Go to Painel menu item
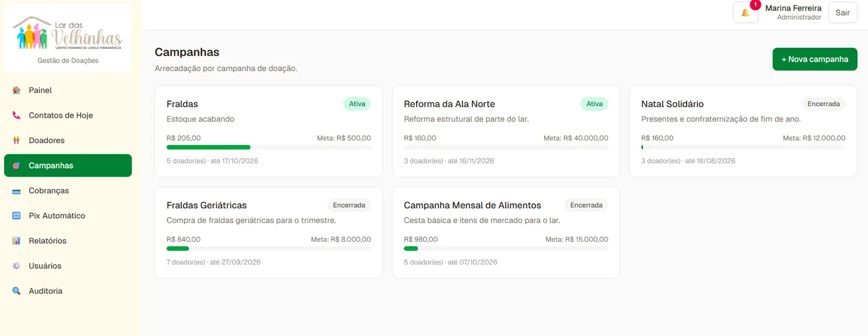868x336 pixels. click(x=68, y=91)
